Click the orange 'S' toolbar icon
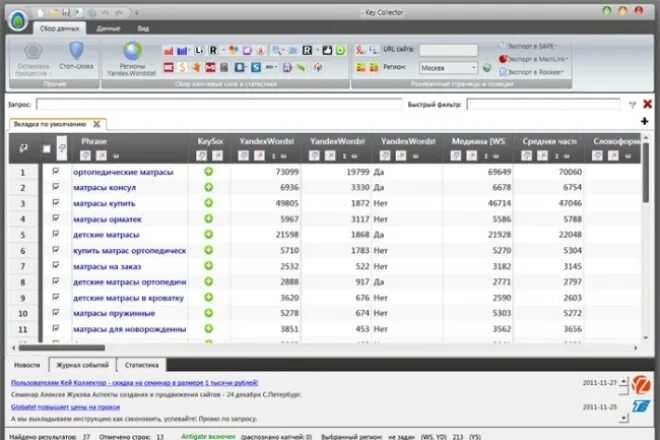The width and height of the screenshot is (660, 440). coord(182,67)
